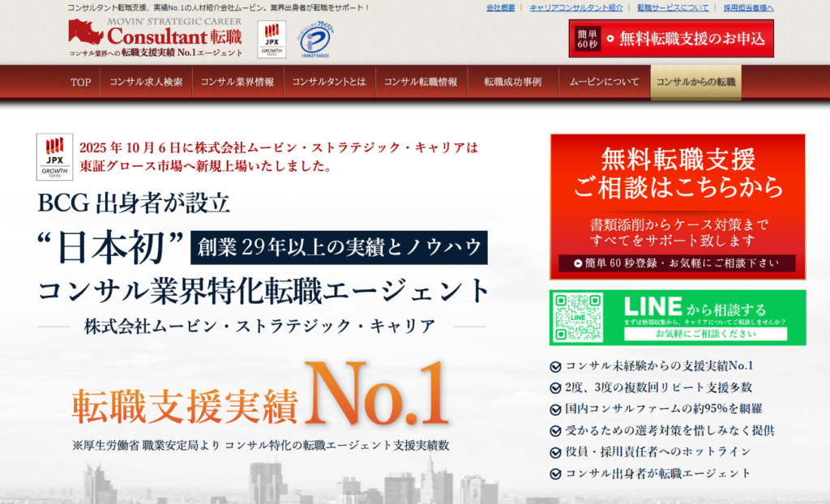830x504 pixels.
Task: Click the LINE QR code image
Action: pyautogui.click(x=579, y=317)
